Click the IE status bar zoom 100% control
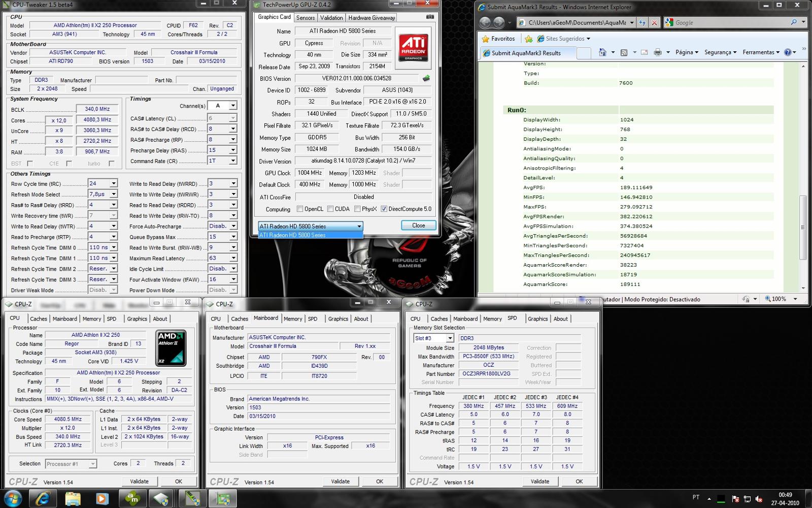The image size is (812, 508). (x=781, y=299)
